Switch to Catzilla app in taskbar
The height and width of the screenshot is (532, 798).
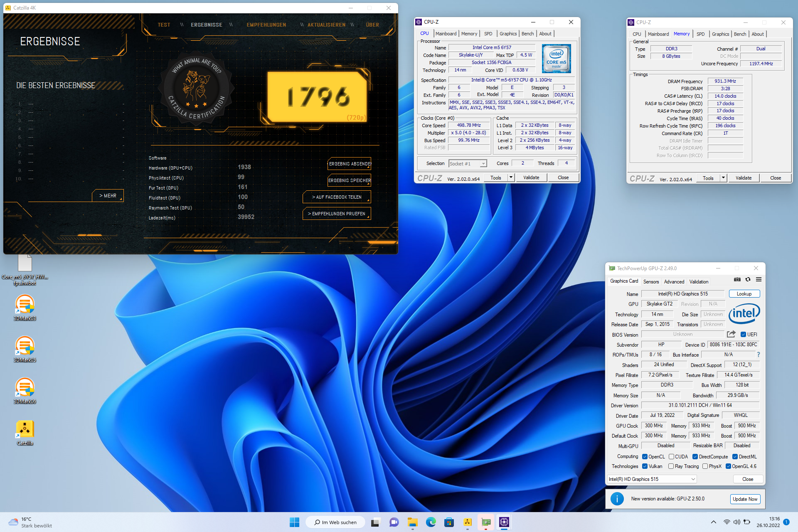click(x=468, y=522)
